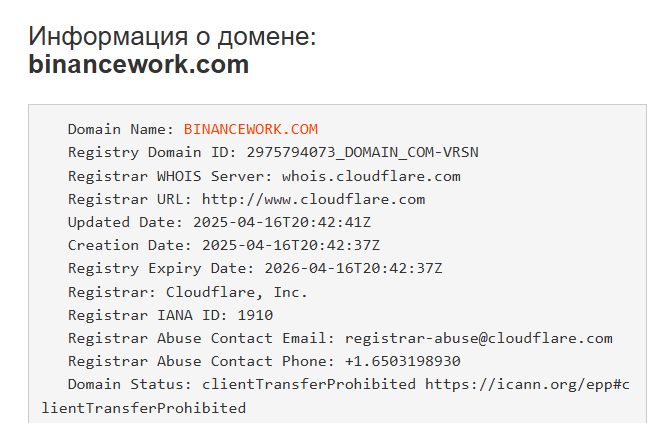Click the wrapped "lientTransferProhibited" last line text
This screenshot has width=655, height=423.
(143, 408)
